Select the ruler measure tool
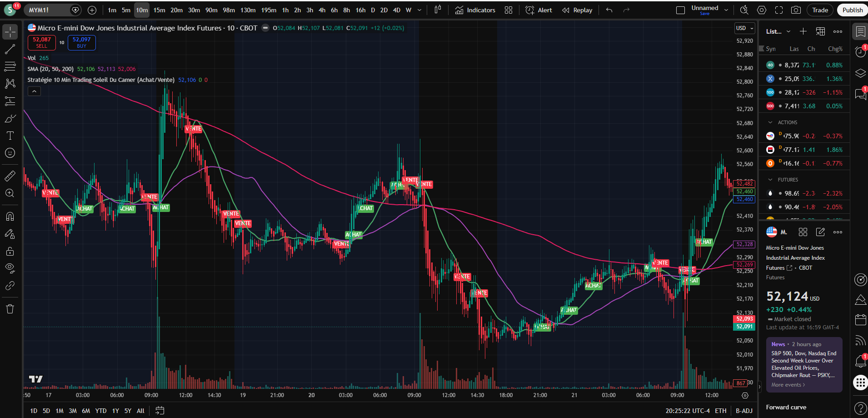The image size is (868, 418). point(10,176)
